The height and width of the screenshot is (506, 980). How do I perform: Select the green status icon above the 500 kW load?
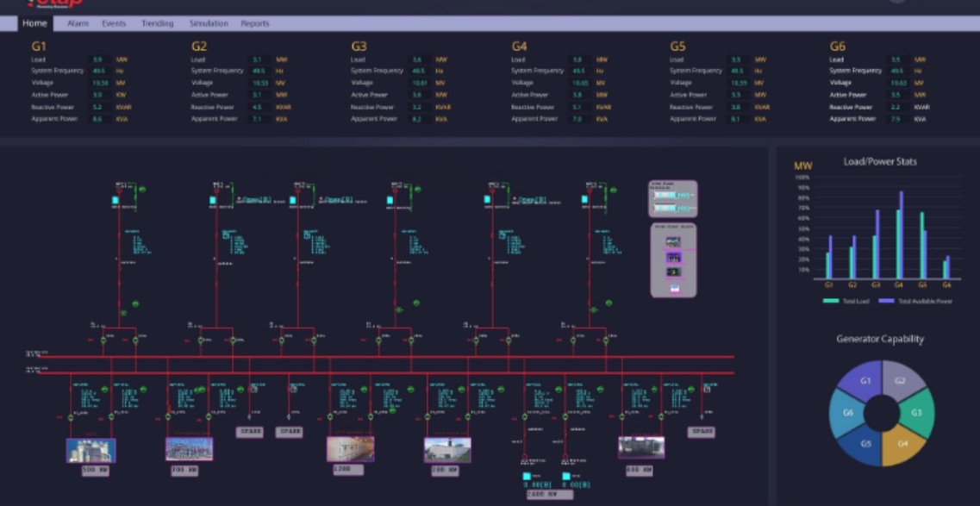[x=105, y=389]
